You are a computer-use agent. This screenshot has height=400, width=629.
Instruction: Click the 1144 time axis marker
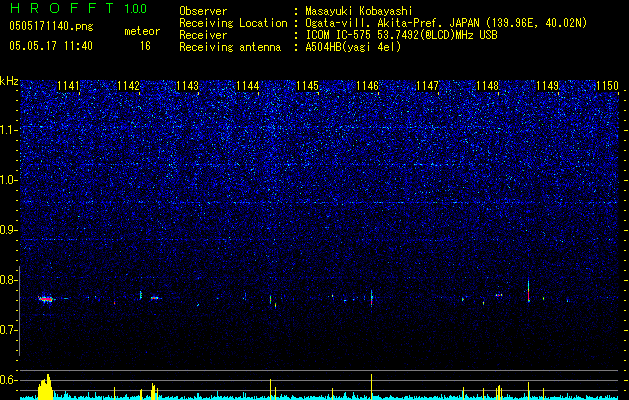click(x=248, y=86)
